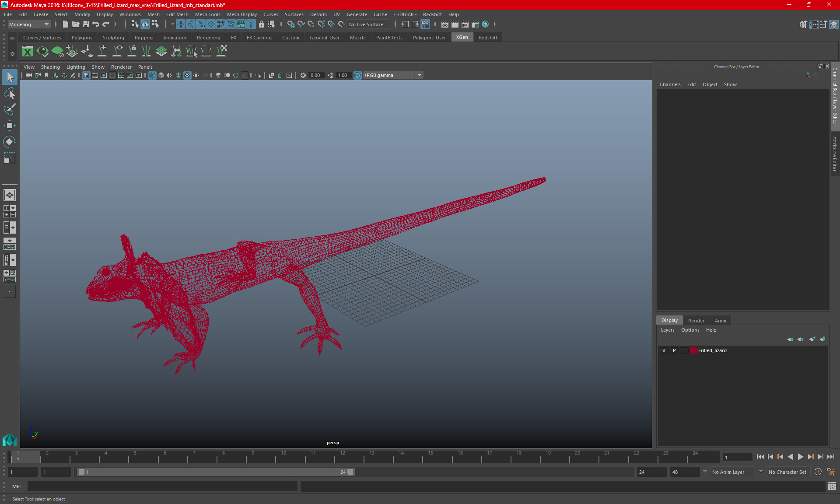The width and height of the screenshot is (840, 504).
Task: Choose the Rotate tool in the toolbox
Action: (9, 142)
